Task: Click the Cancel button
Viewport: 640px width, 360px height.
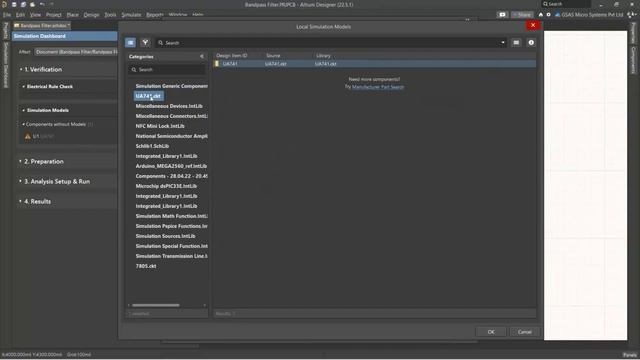Action: click(x=524, y=332)
